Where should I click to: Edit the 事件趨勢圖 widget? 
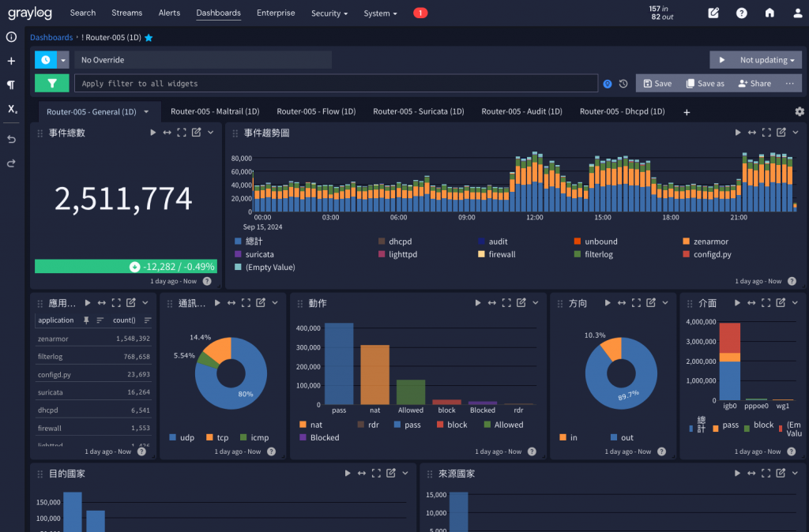781,133
